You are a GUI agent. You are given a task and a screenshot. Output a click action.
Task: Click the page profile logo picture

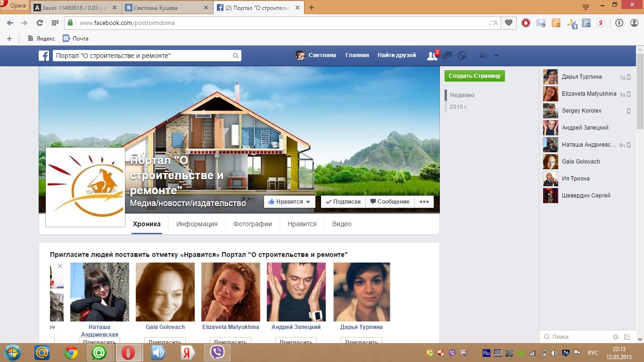coord(85,187)
